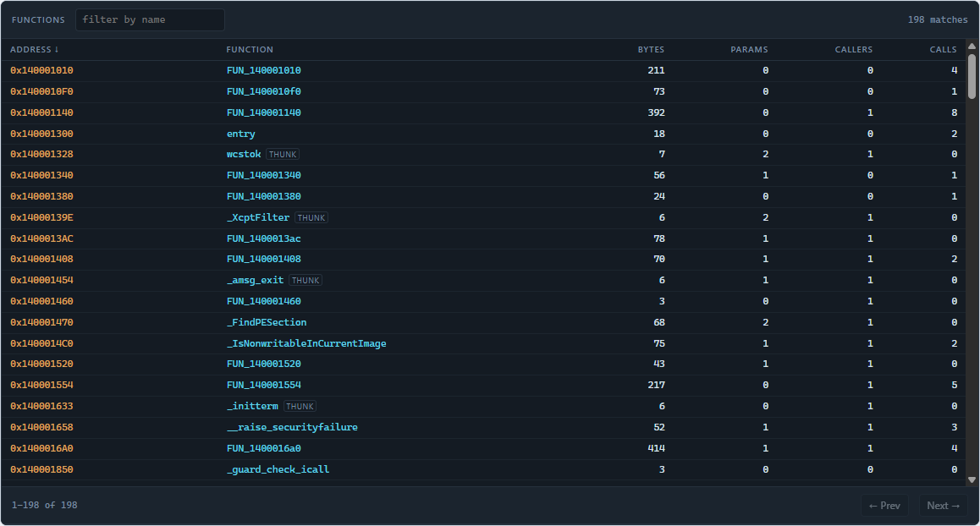980x526 pixels.
Task: Sort by the FUNCTION column header
Action: 250,49
